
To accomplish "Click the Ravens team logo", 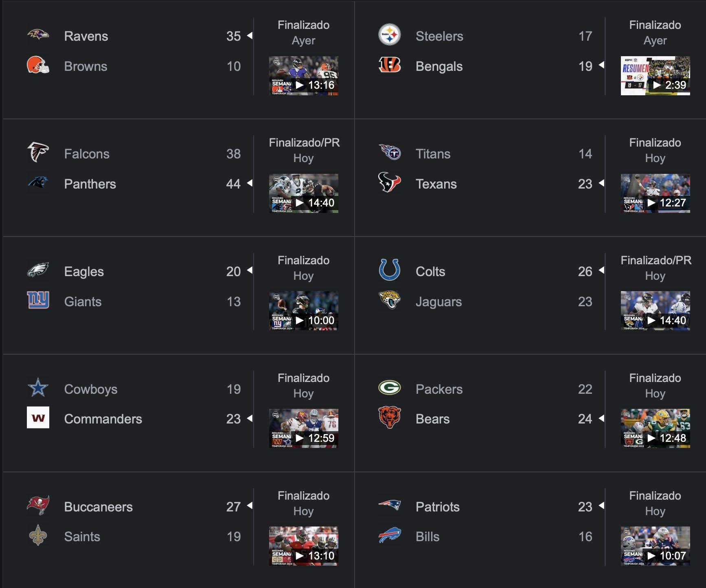I will pyautogui.click(x=38, y=35).
